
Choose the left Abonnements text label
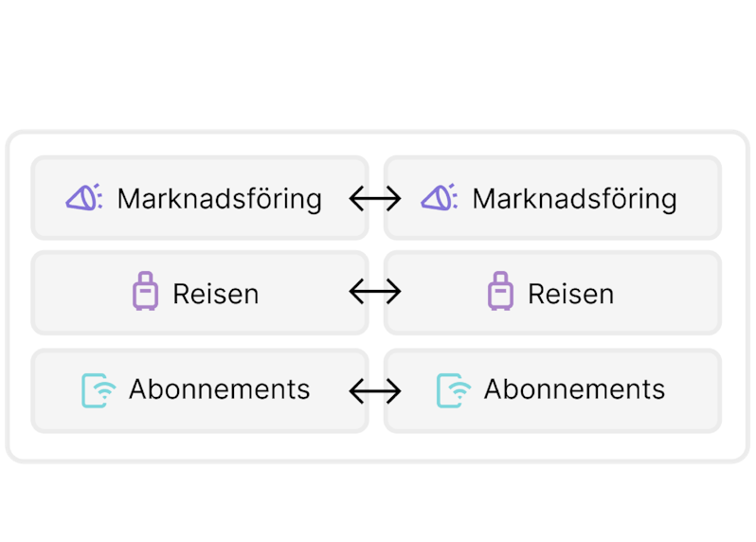point(219,389)
